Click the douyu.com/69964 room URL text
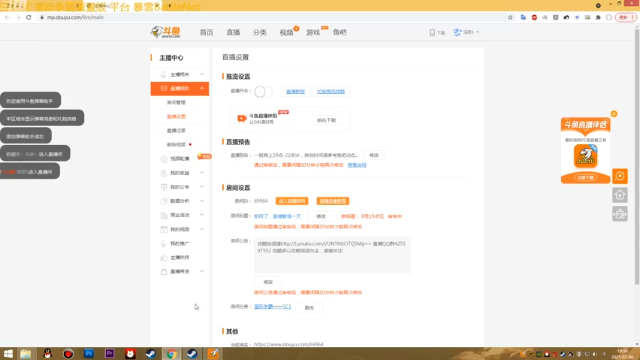This screenshot has width=640, height=360. click(289, 344)
